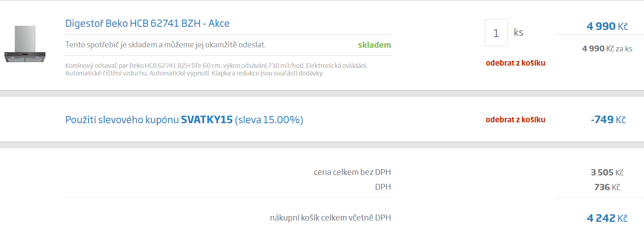This screenshot has width=644, height=233.
Task: Focus the quantity input showing 1
Action: 496,33
